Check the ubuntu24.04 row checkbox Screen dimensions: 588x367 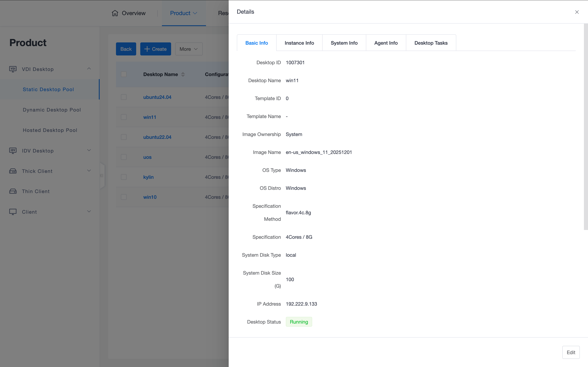pos(124,97)
